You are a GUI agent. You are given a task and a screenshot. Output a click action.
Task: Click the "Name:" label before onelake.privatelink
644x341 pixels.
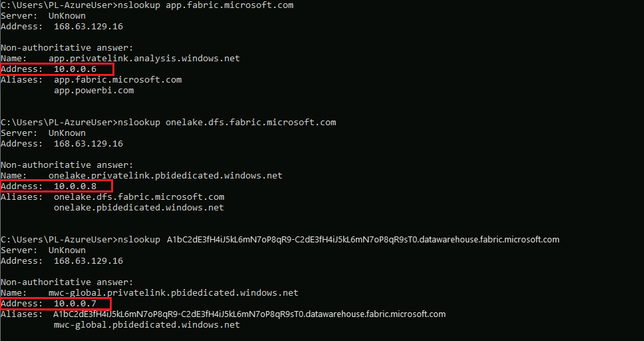[x=13, y=176]
